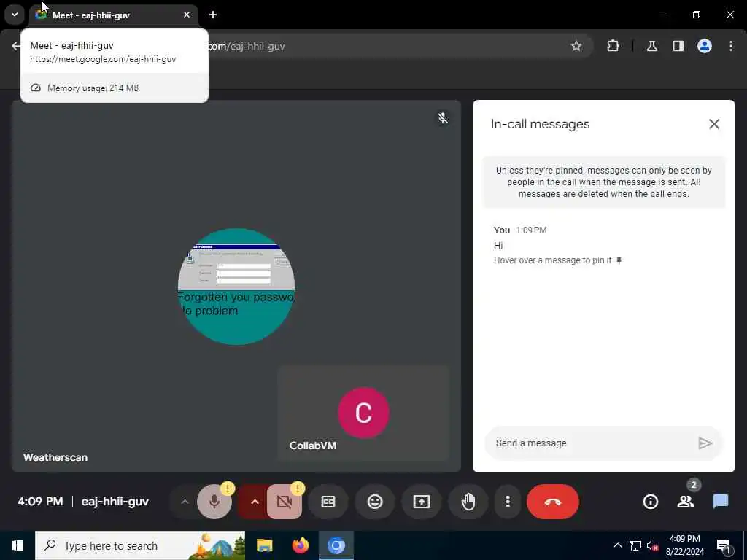Viewport: 747px width, 560px height.
Task: Open the Windows Start menu
Action: tap(18, 545)
